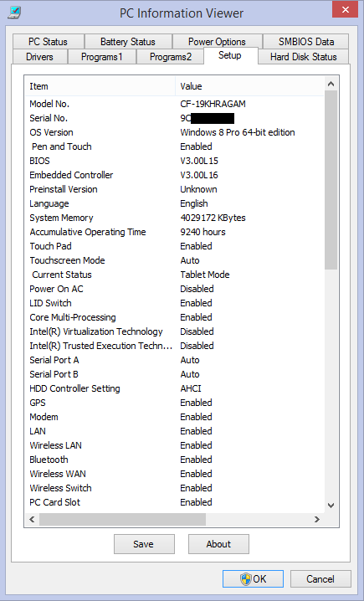Screen dimensions: 364x601
Task: Click the vertical scrollbar down arrow
Action: (331, 506)
